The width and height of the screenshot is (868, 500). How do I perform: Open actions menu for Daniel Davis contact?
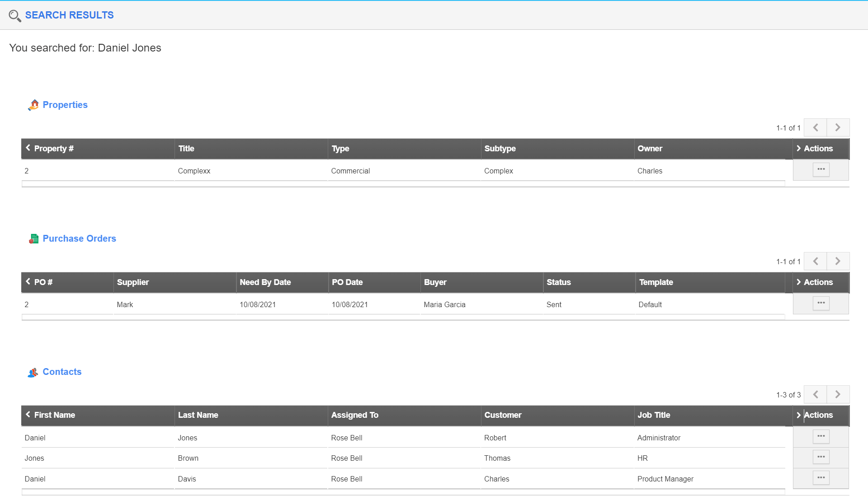821,478
